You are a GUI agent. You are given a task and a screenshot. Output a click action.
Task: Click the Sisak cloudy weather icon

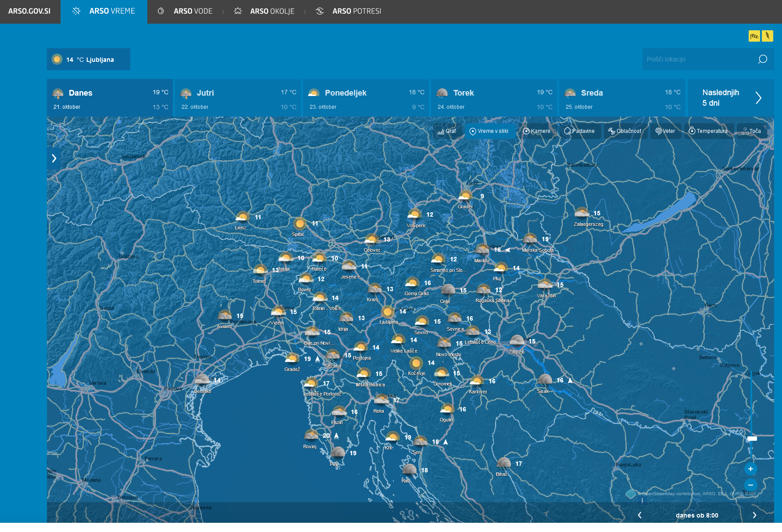point(545,380)
